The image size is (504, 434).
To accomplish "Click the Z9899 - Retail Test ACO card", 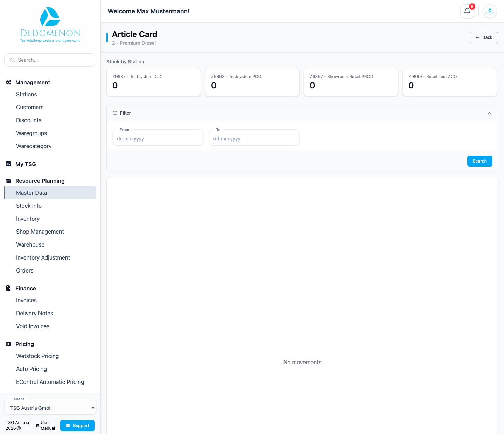I will pos(450,82).
